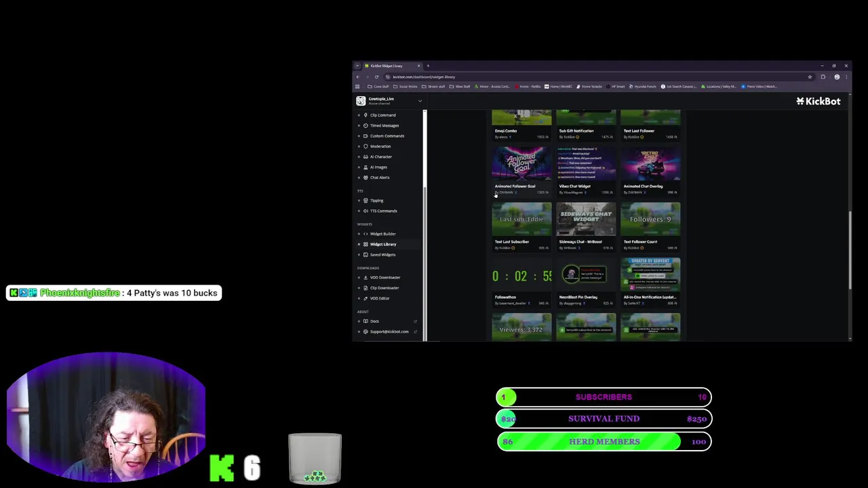
Task: Expand the Cowtopia_Live channel dropdown
Action: coord(420,101)
